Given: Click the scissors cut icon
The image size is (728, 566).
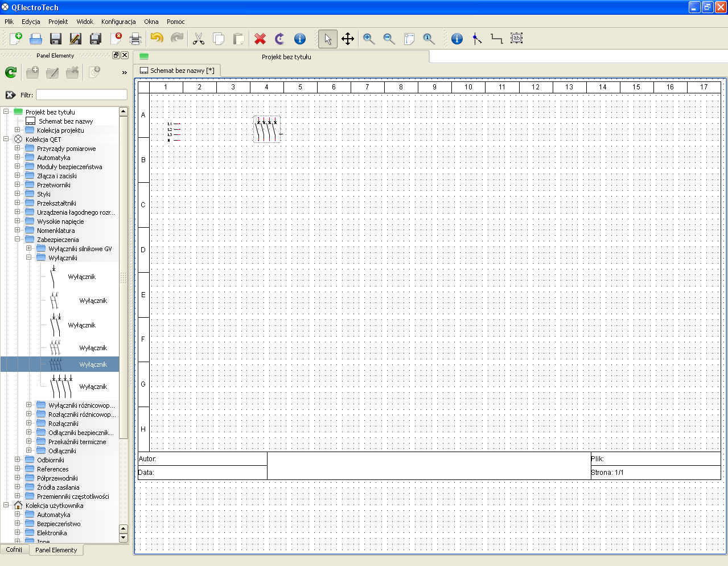Looking at the screenshot, I should tap(198, 39).
